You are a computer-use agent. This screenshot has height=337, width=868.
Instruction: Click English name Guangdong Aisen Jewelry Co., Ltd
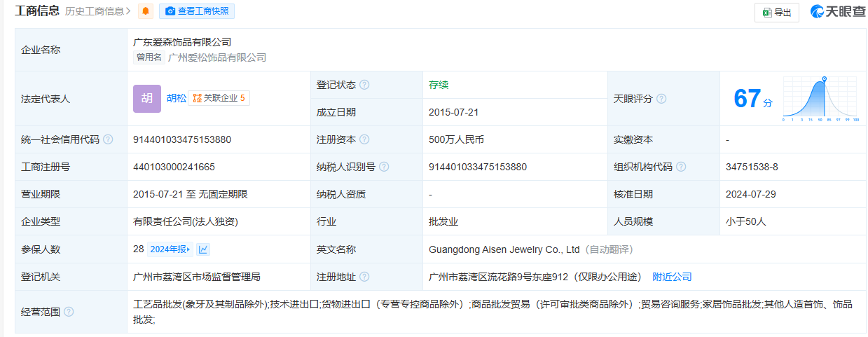point(504,249)
